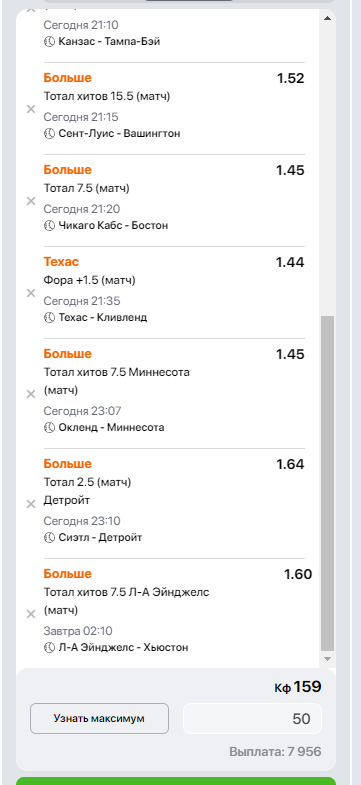Open the Техас - Кливленд match link

103,317
